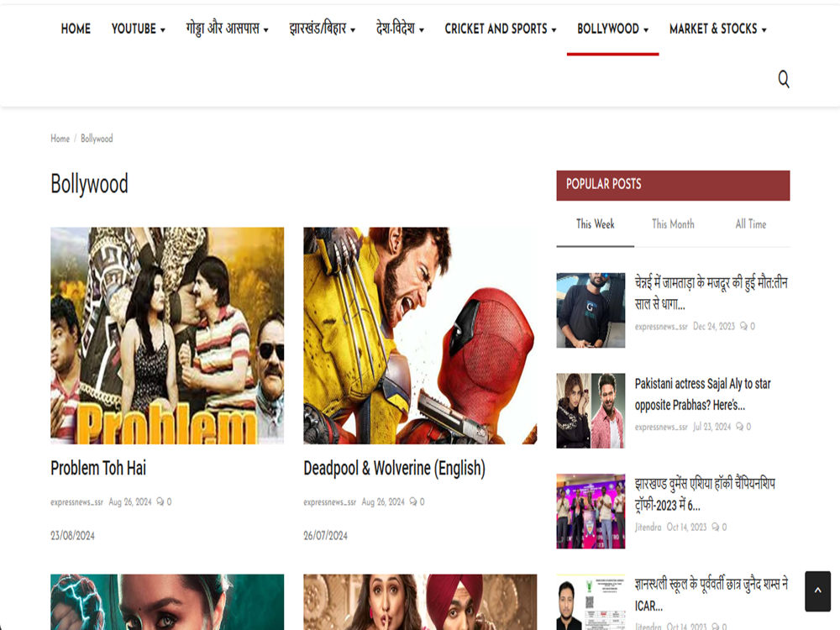This screenshot has height=630, width=840.
Task: Switch to the All Time tab
Action: [x=750, y=224]
